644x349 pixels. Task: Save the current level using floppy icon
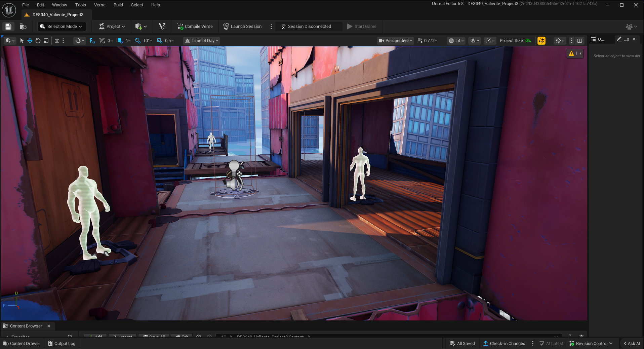click(x=8, y=27)
